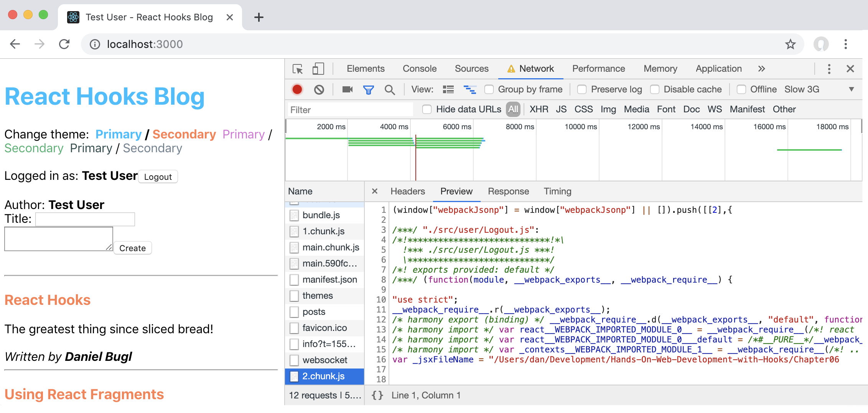The height and width of the screenshot is (413, 868).
Task: Open network search with the magnifier icon
Action: coord(390,89)
